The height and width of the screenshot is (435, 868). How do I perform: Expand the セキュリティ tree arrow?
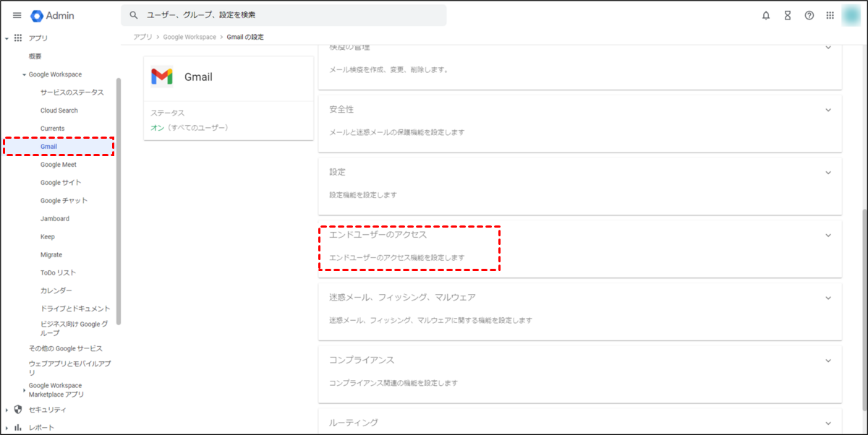pyautogui.click(x=7, y=410)
